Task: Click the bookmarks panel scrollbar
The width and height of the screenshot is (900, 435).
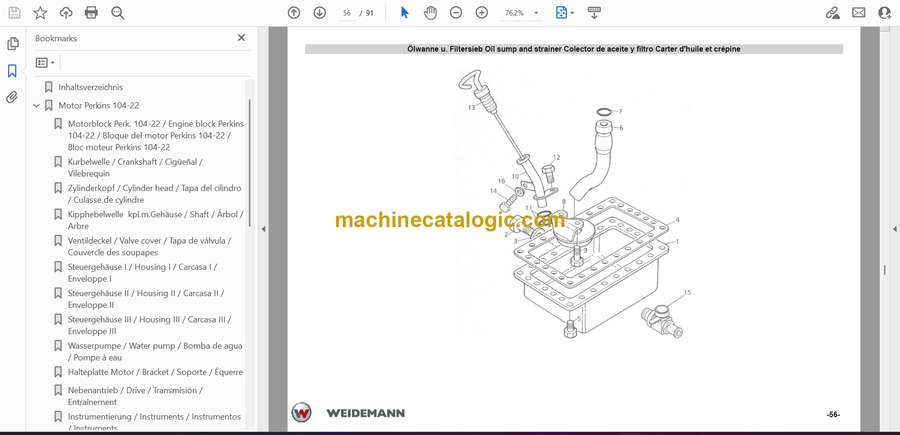Action: [250, 164]
